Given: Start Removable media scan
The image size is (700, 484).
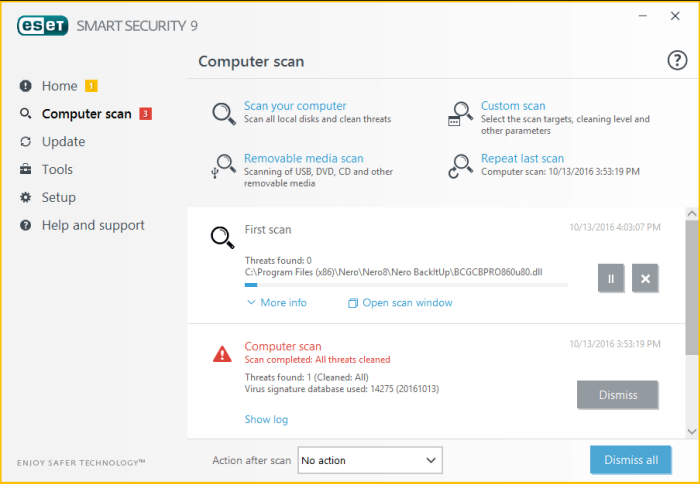Looking at the screenshot, I should click(x=304, y=159).
